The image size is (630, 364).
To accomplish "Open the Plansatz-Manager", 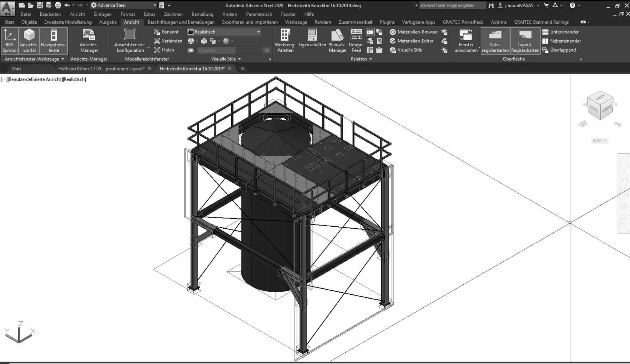I will [337, 41].
